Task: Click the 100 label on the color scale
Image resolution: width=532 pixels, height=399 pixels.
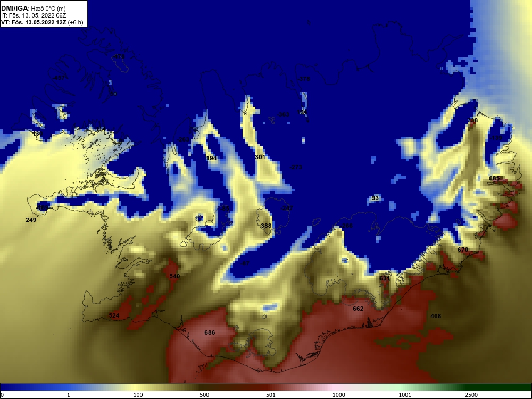Action: [x=138, y=395]
